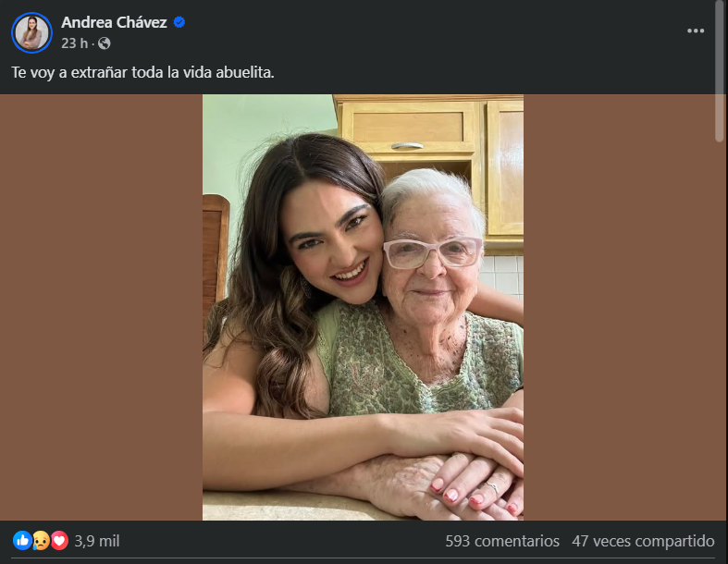Open the "3,9 mil" reactions count
The height and width of the screenshot is (564, 728).
96,540
